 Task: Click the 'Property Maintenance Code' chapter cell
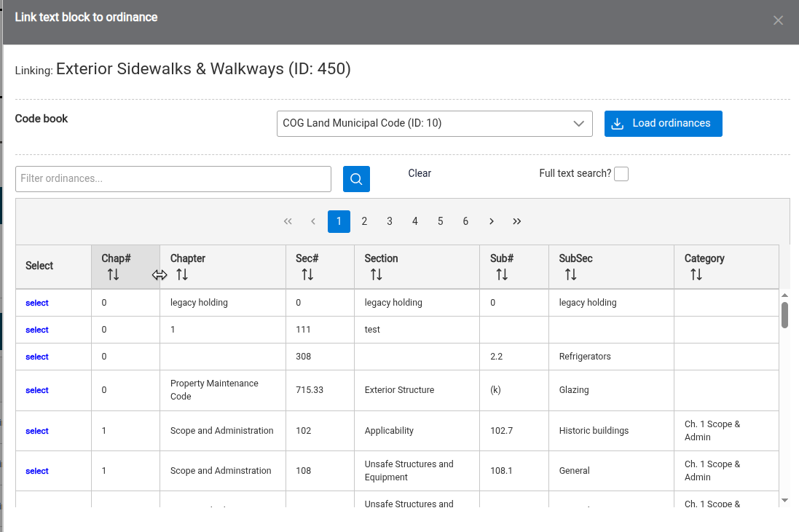pyautogui.click(x=223, y=391)
